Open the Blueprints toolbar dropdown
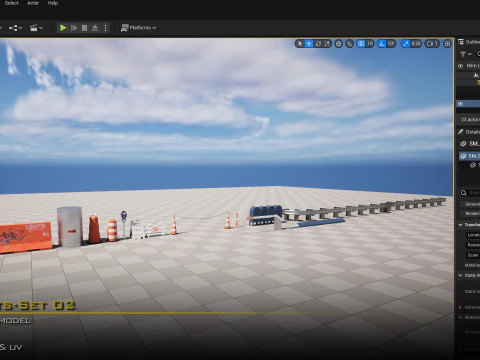Image resolution: width=480 pixels, height=360 pixels. click(15, 28)
